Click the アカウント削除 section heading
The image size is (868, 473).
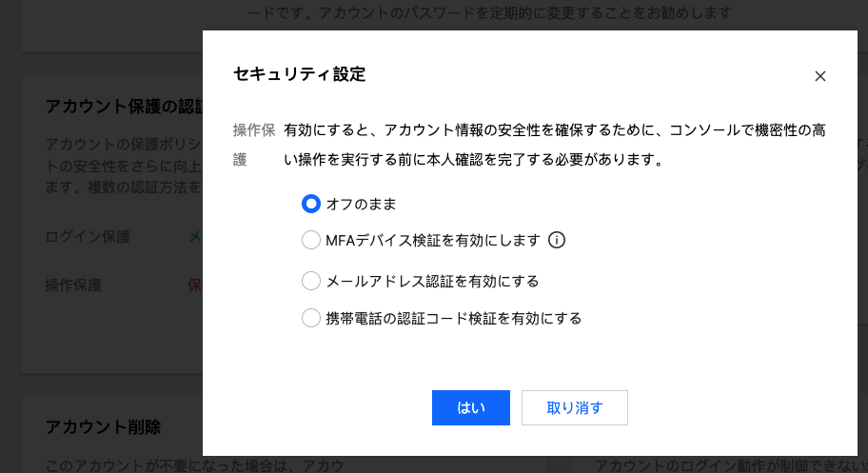coord(103,427)
